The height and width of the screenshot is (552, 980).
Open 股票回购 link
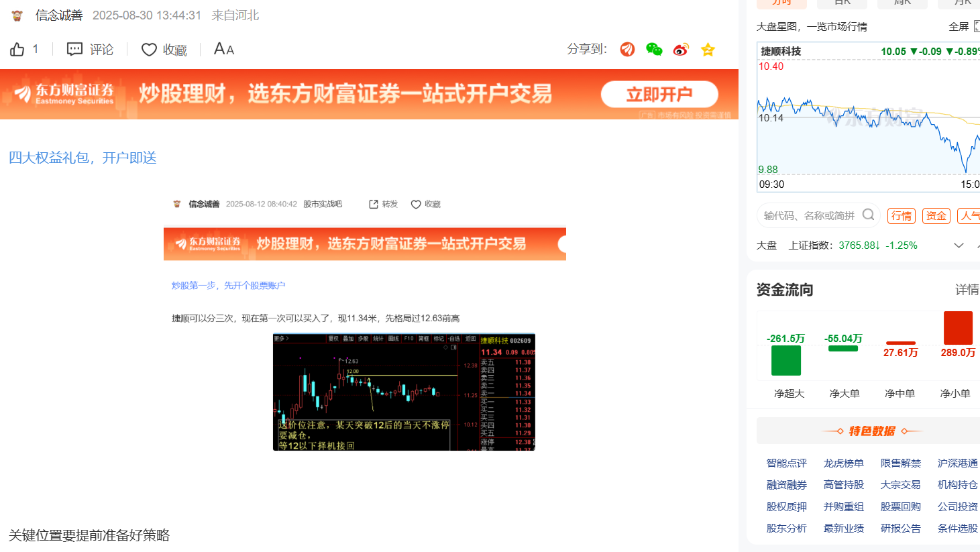901,507
